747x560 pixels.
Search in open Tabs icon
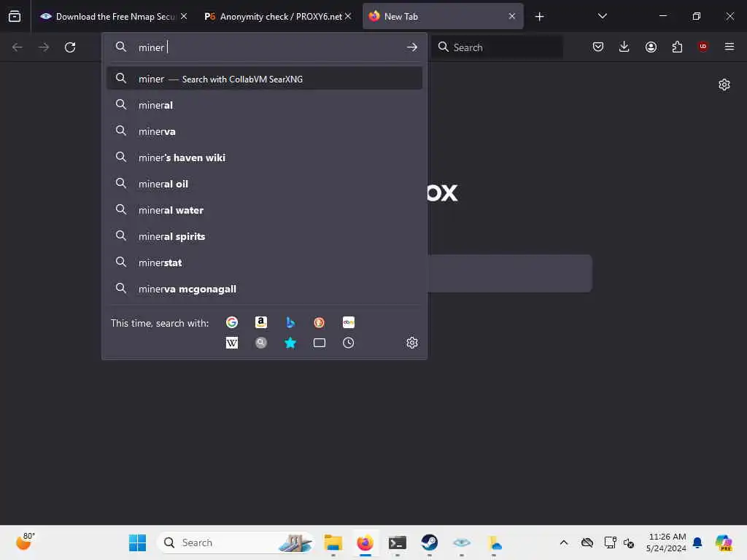320,343
